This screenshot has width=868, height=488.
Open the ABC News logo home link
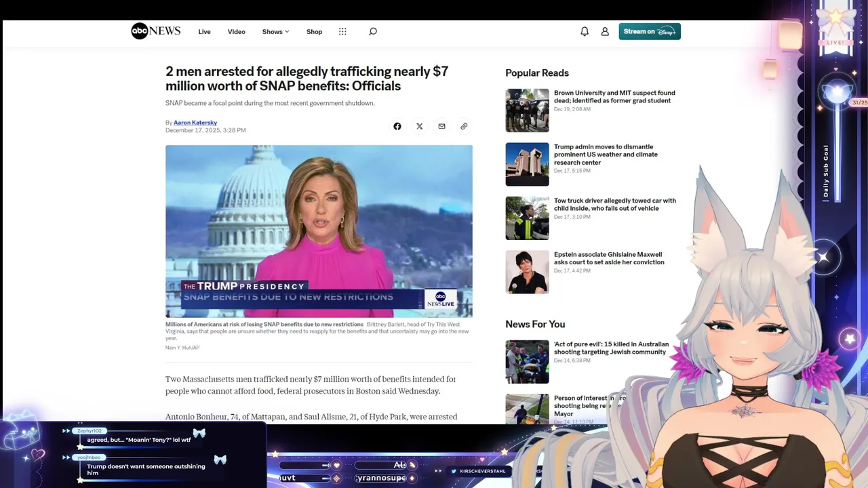coord(155,31)
